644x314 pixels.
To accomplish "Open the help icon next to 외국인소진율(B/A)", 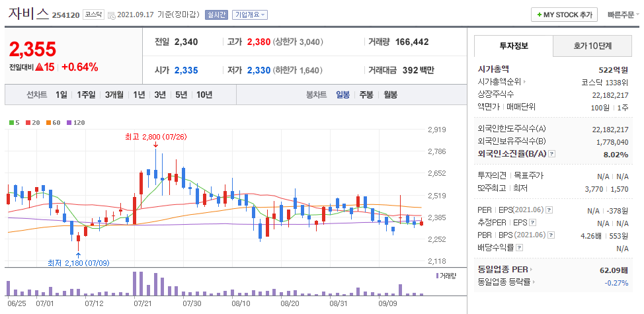I will [552, 154].
